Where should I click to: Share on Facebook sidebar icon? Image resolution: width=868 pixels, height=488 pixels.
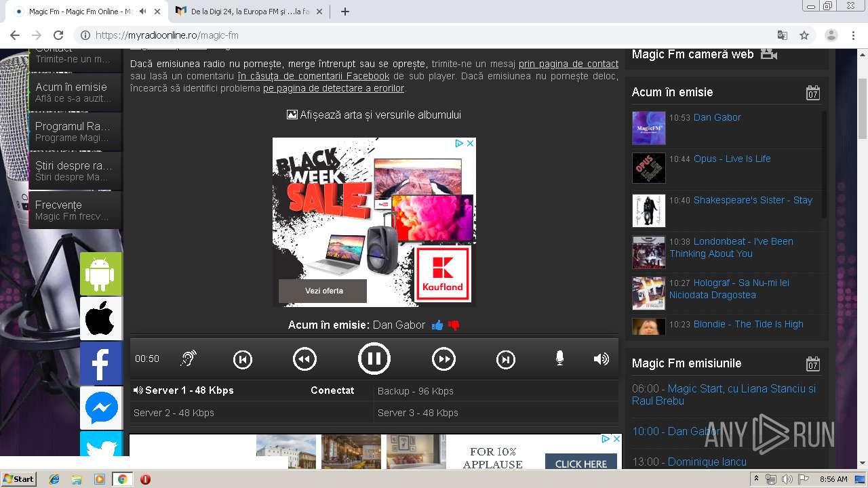tap(101, 363)
